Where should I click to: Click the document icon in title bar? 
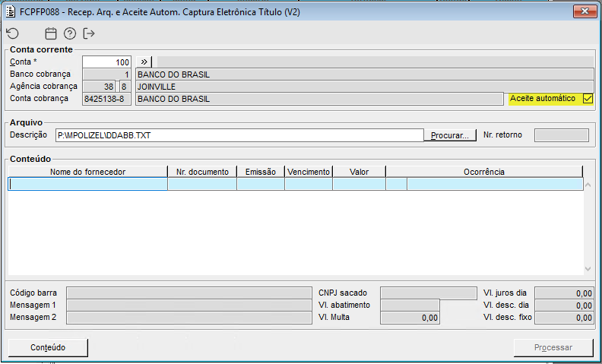(10, 11)
